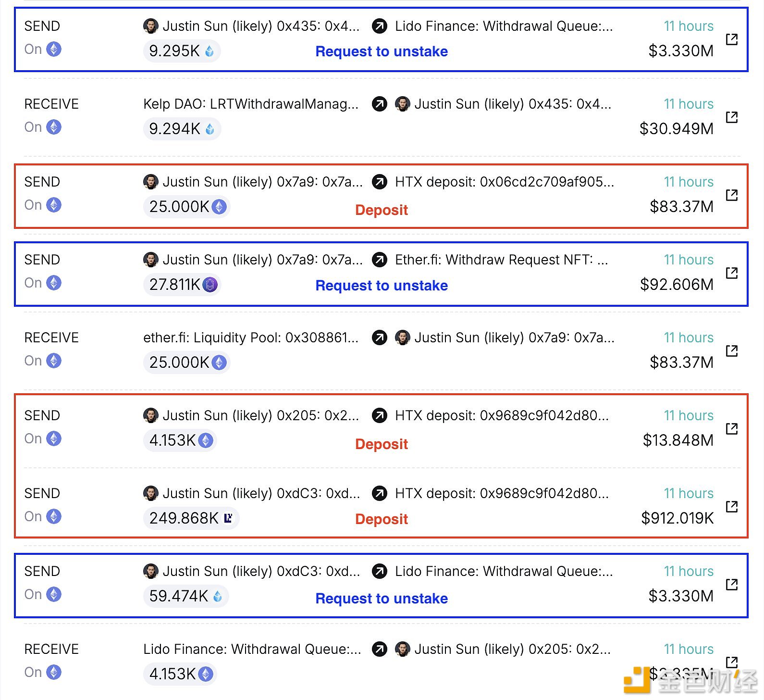The image size is (764, 700).
Task: Click Justin Sun avatar in 0x205 send row
Action: point(151,415)
